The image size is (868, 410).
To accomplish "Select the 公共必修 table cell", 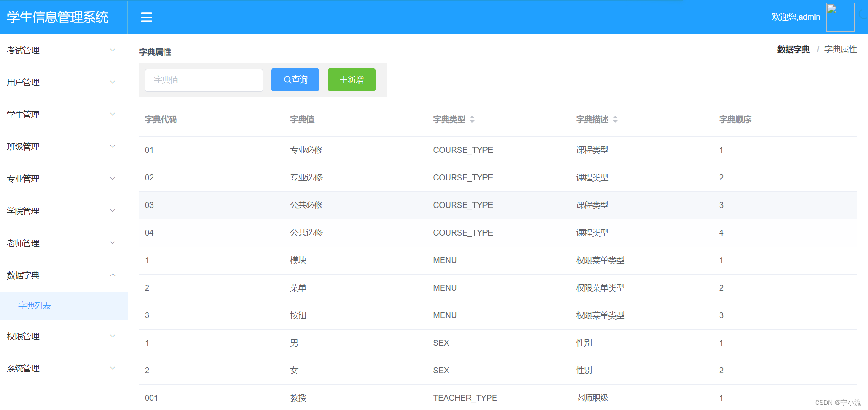I will (x=306, y=205).
